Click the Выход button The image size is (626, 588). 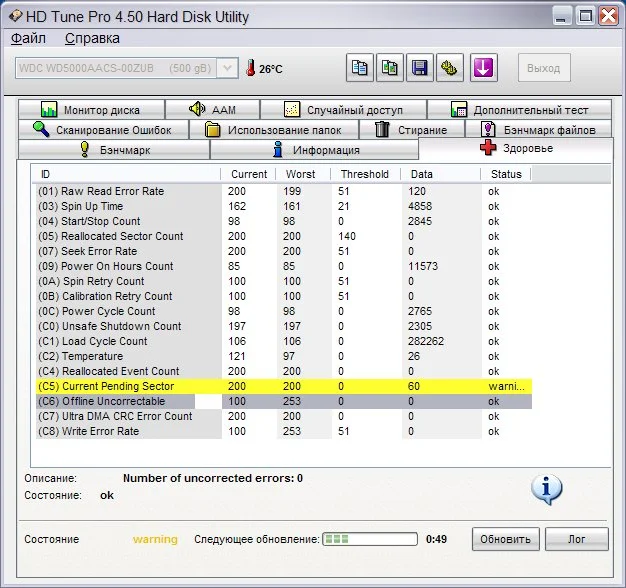click(544, 68)
